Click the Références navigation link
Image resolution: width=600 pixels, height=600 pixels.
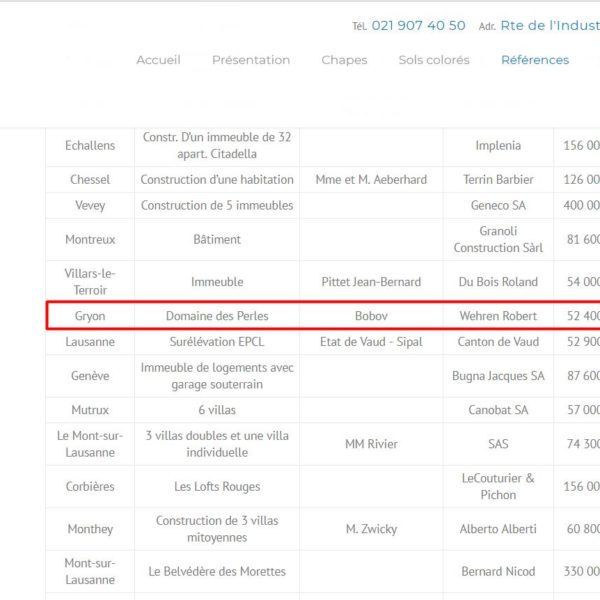tap(534, 60)
